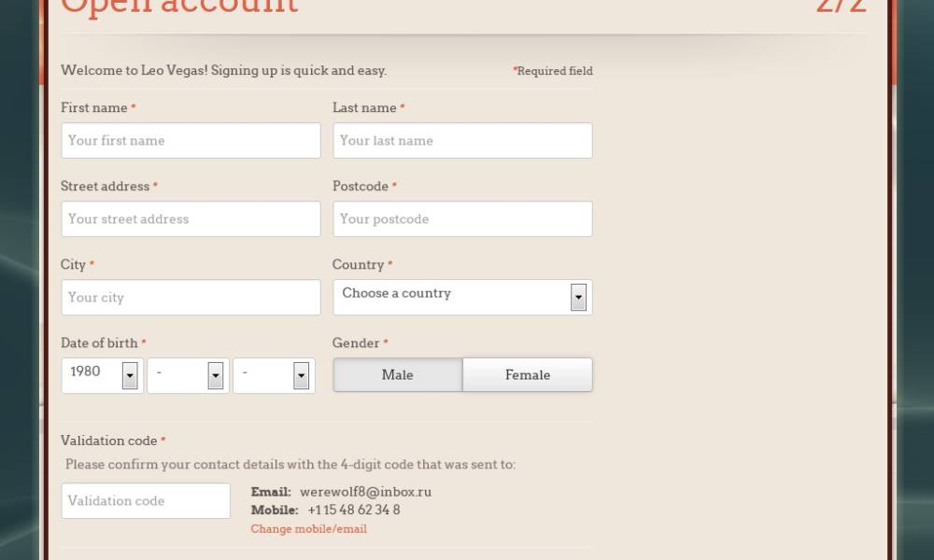
Task: Click the City text field
Action: (x=191, y=298)
